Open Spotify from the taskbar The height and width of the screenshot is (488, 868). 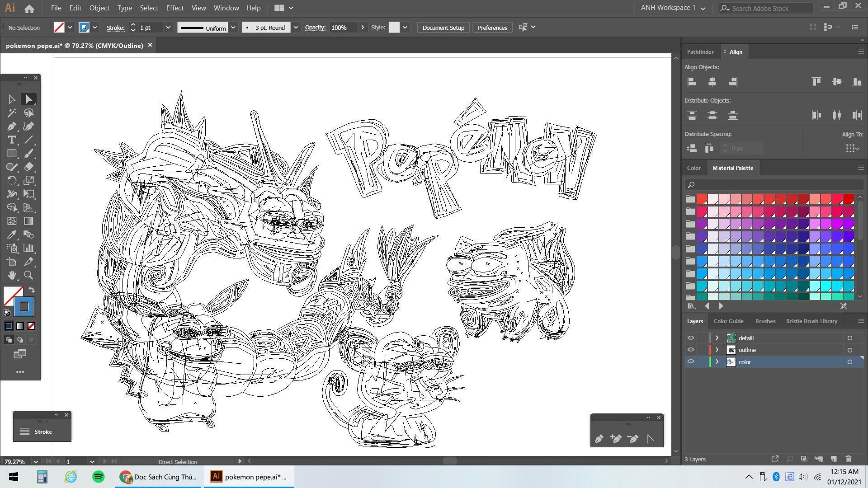[98, 477]
